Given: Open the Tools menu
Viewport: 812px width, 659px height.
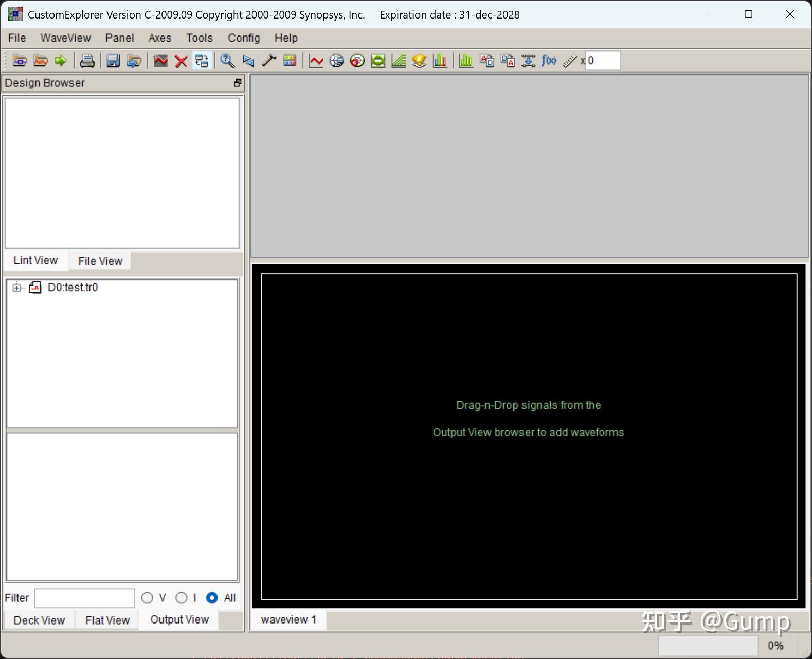Looking at the screenshot, I should (x=200, y=38).
